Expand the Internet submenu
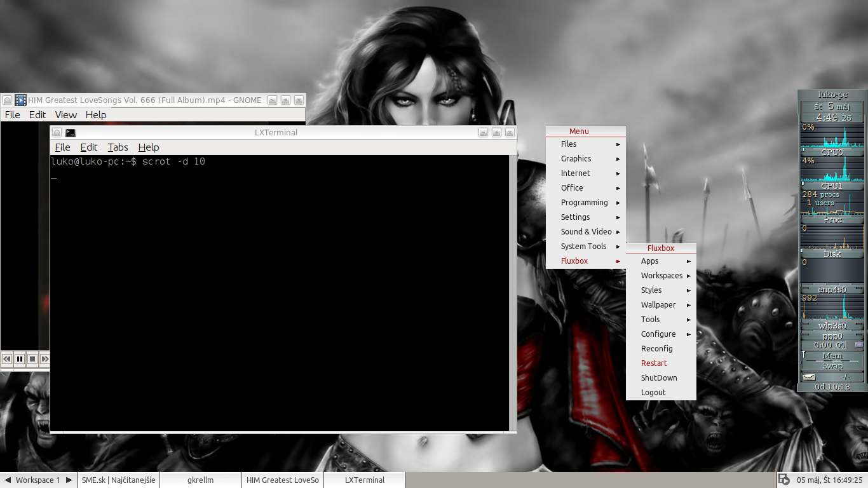Image resolution: width=868 pixels, height=488 pixels. pyautogui.click(x=586, y=173)
